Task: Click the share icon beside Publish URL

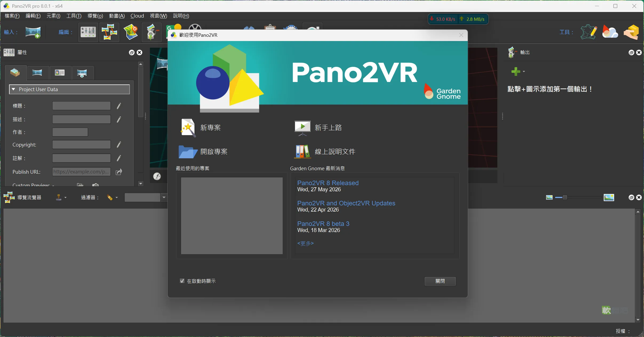Action: click(x=119, y=172)
